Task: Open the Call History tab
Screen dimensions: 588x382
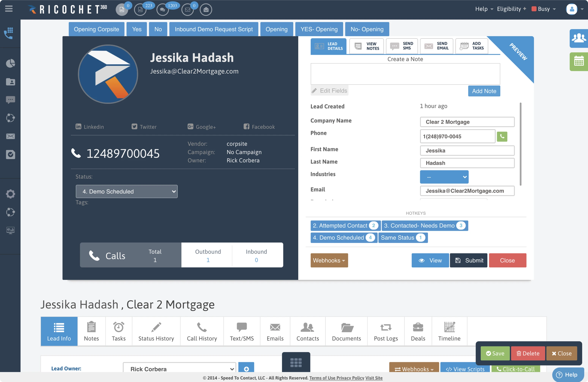Action: [x=202, y=331]
